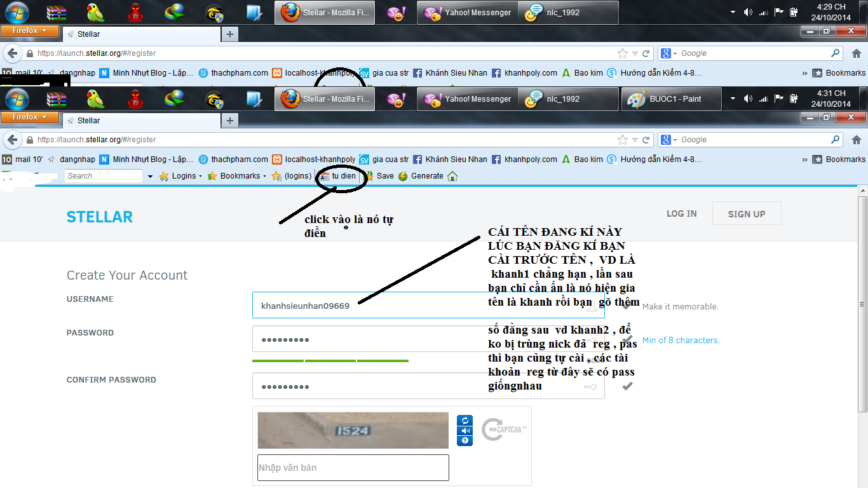Open Yahoo! Messenger window on the lower taskbar
The width and height of the screenshot is (868, 488).
[x=467, y=99]
